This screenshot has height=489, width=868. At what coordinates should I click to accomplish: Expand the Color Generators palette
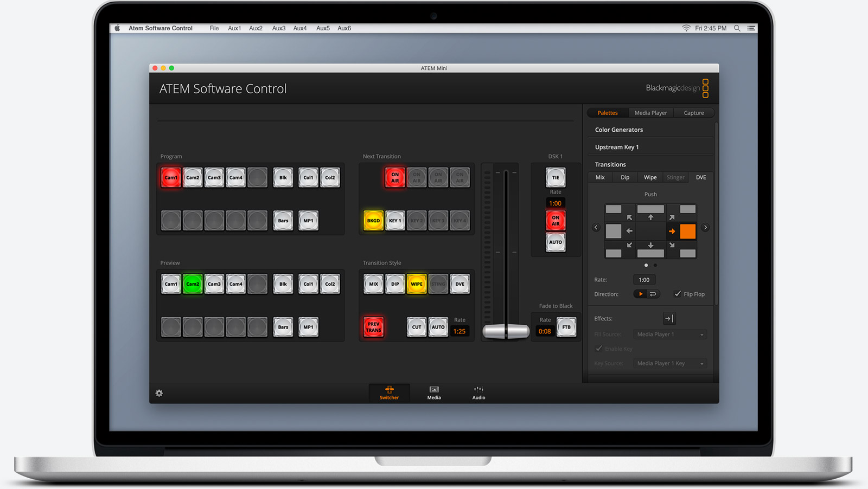coord(619,130)
